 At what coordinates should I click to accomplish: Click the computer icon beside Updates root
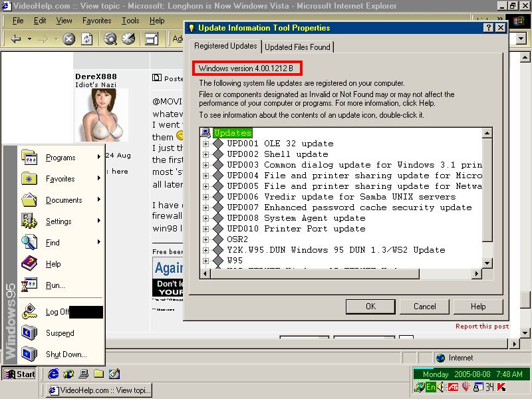(x=205, y=132)
